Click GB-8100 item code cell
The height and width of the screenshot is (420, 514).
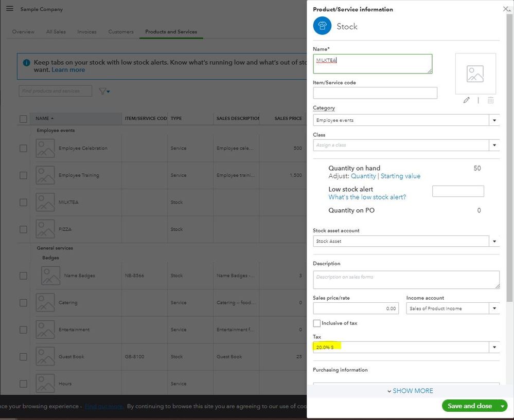[x=134, y=356]
